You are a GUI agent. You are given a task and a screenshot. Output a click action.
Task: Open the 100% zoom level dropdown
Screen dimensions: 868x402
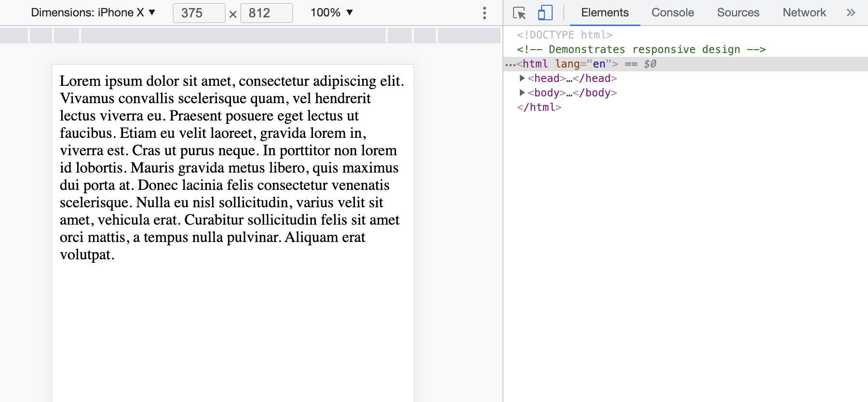point(332,13)
